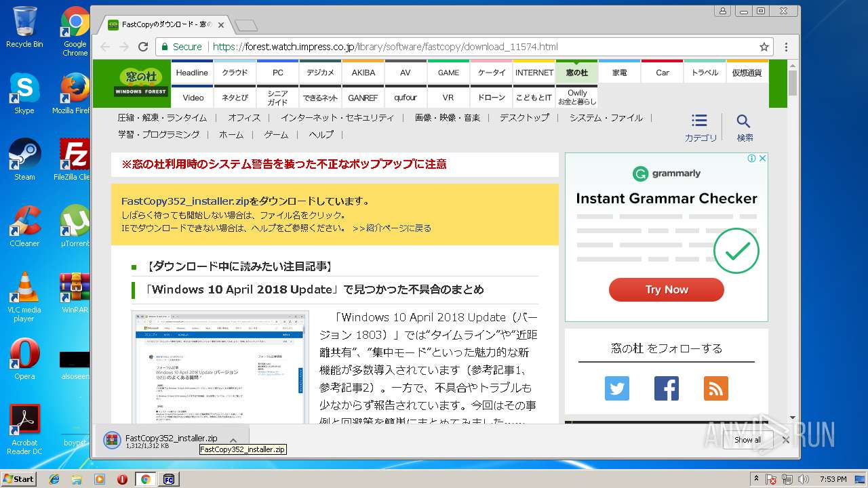Open the Windows 10 article thumbnail image
The height and width of the screenshot is (488, 868).
tap(220, 367)
